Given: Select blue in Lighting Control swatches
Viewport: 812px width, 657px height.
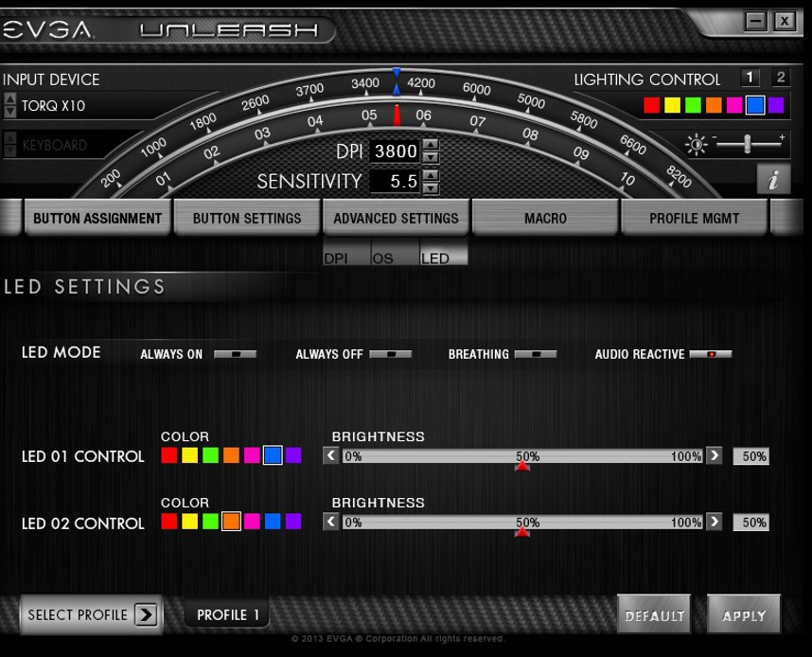Looking at the screenshot, I should 755,105.
